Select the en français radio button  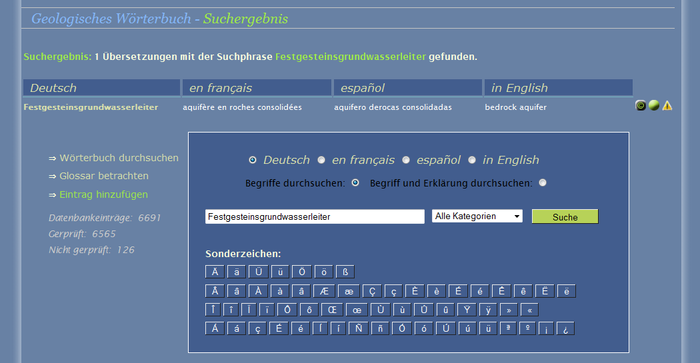[321, 160]
